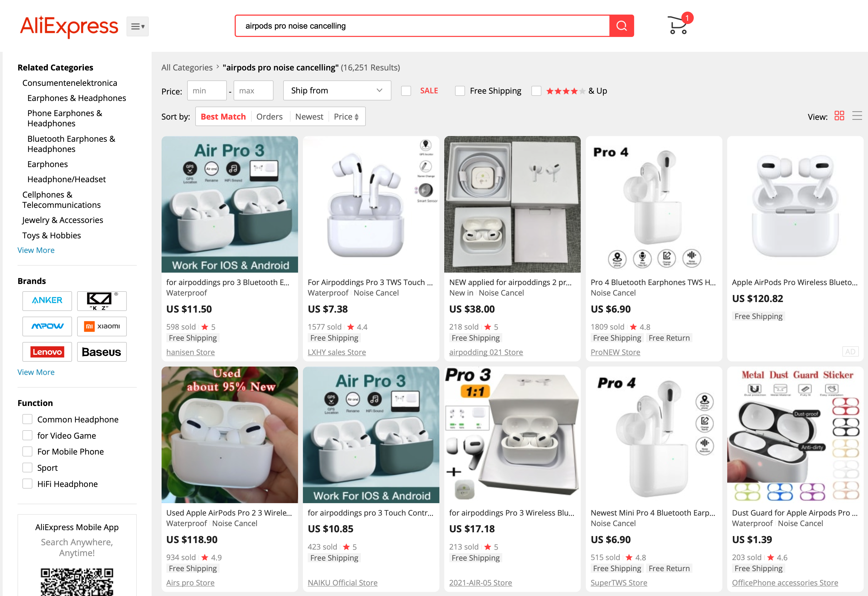868x596 pixels.
Task: Sort results by Newest
Action: (309, 117)
